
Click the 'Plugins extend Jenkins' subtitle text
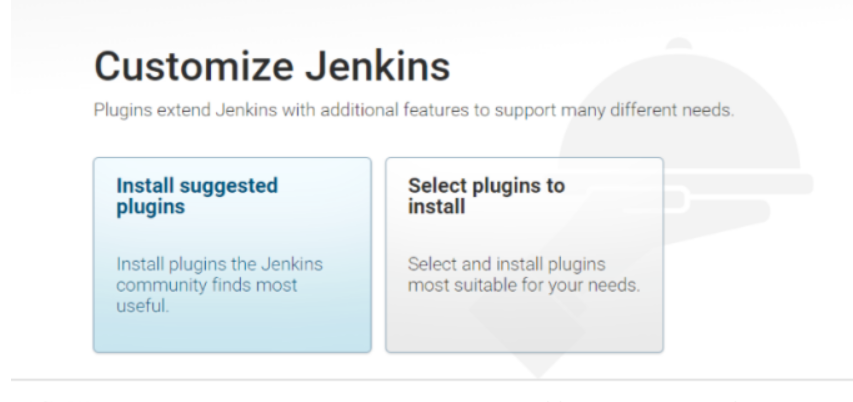413,110
